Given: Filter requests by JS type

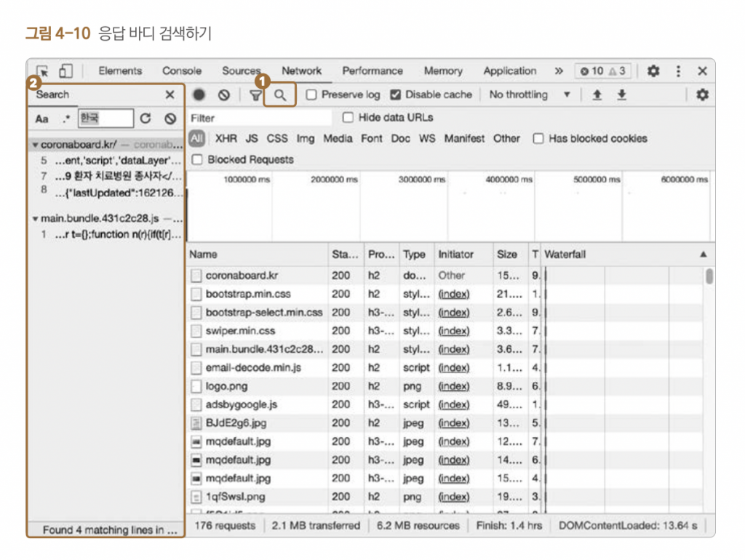Looking at the screenshot, I should pyautogui.click(x=252, y=139).
